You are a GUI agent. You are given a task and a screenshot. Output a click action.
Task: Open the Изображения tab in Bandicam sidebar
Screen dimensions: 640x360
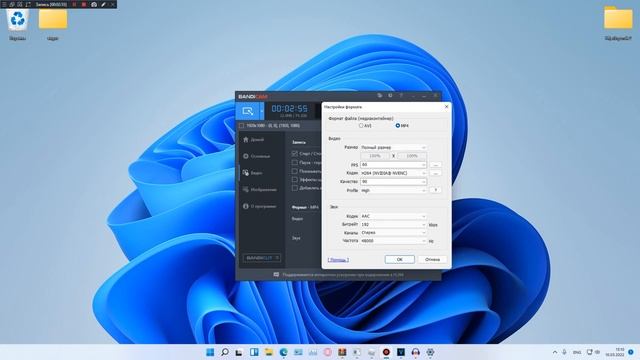coord(260,190)
